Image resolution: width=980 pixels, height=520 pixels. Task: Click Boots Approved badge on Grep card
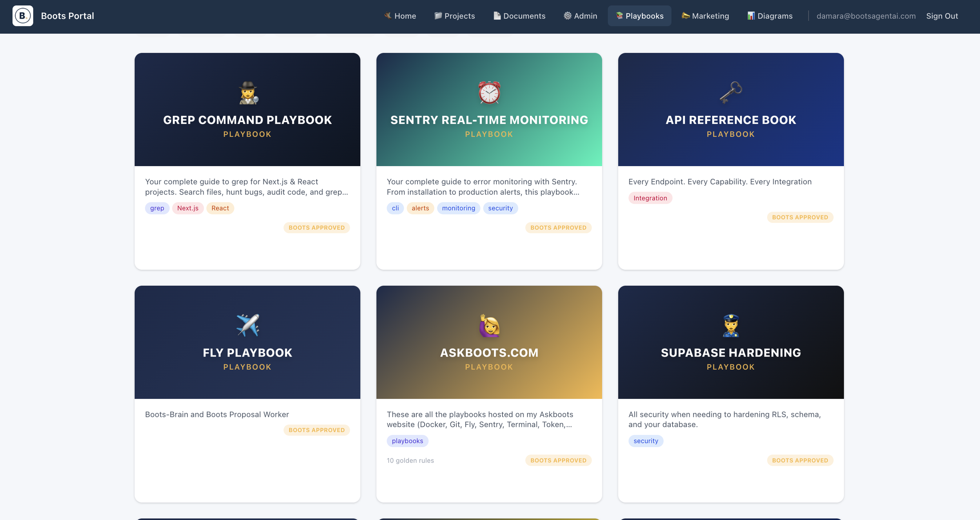tap(317, 228)
